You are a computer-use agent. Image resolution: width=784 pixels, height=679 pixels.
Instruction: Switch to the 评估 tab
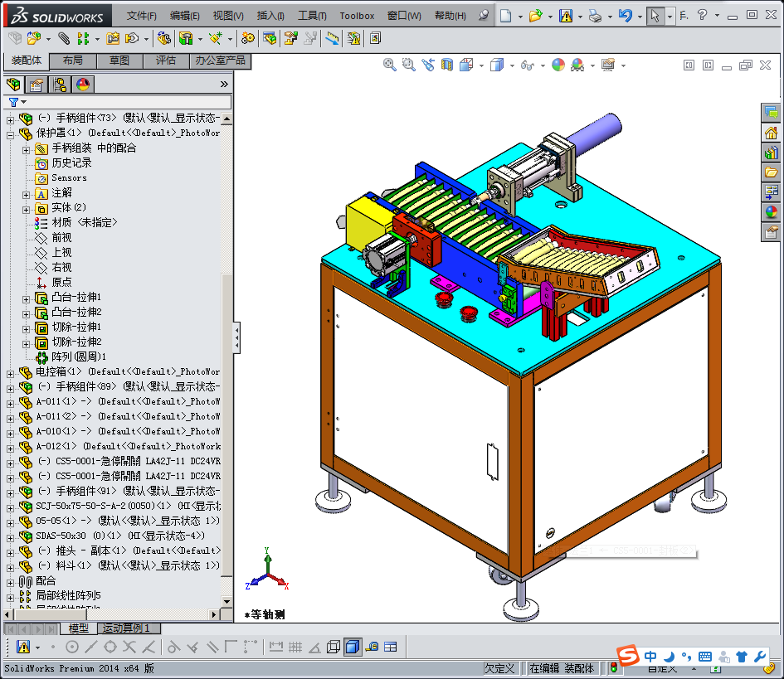coord(166,61)
